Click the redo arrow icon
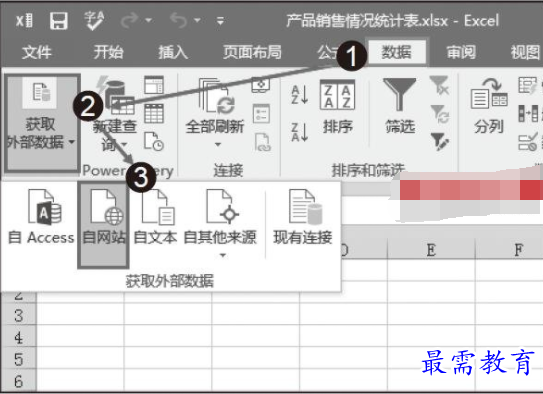The height and width of the screenshot is (394, 543). point(130,21)
